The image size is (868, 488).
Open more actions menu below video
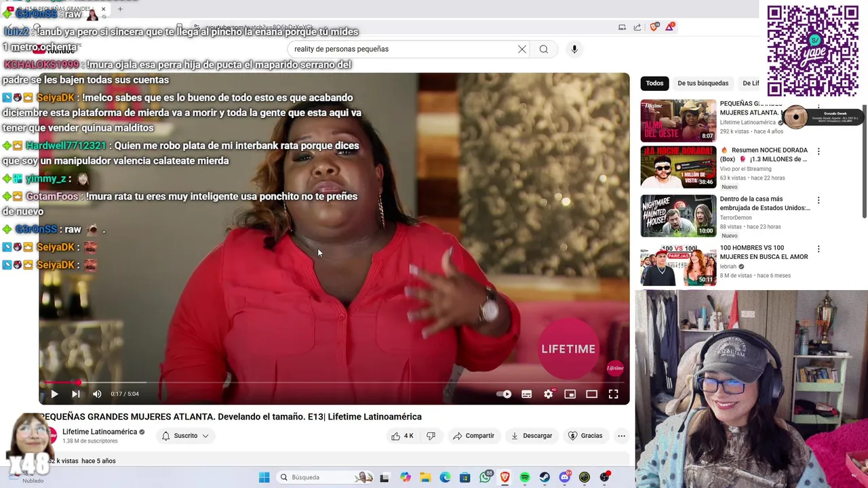621,436
